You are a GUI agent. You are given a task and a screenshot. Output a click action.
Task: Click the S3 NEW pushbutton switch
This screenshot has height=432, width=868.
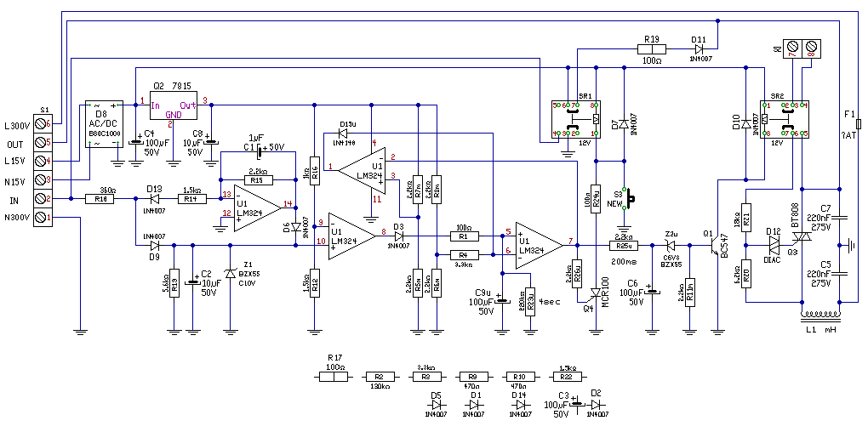pyautogui.click(x=627, y=198)
